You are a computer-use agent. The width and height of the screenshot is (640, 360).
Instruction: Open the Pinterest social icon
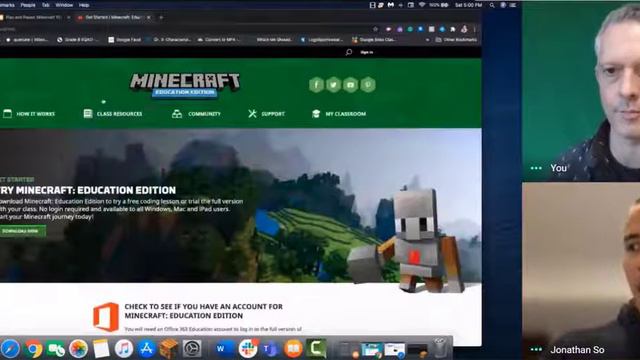click(368, 85)
